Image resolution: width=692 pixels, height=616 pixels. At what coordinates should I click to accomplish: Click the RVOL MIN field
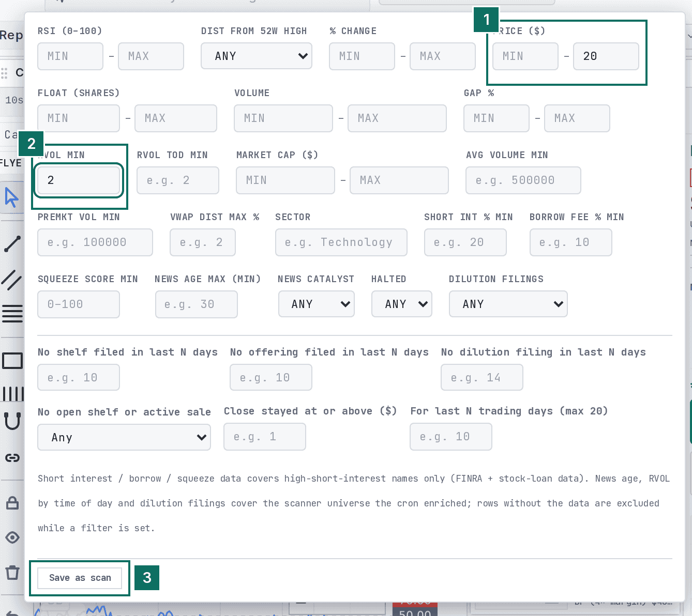[x=79, y=180]
